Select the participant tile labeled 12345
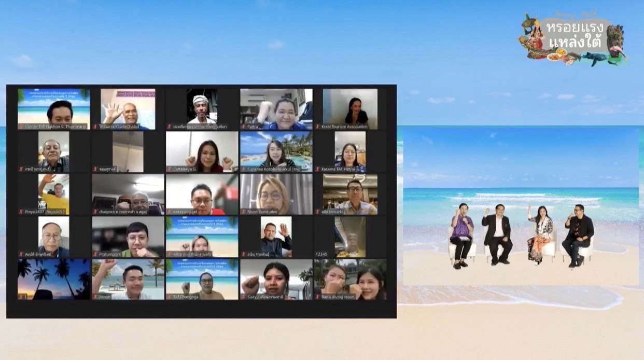 [350, 235]
